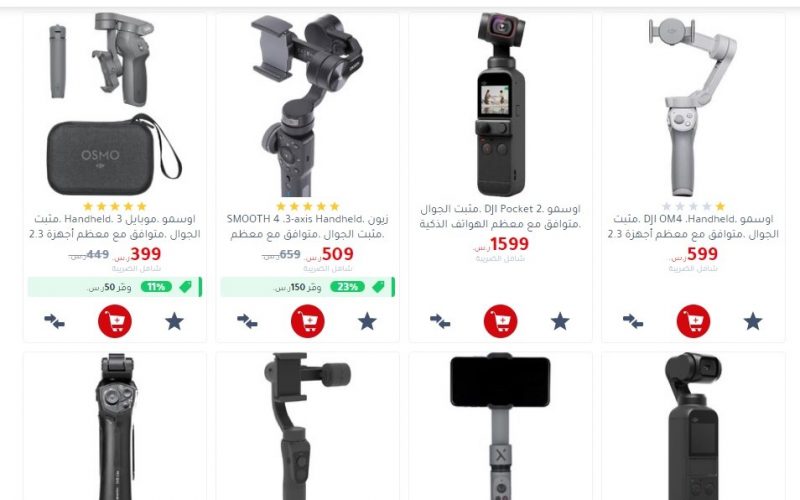Compare the DJI OM4 arrows icon
The width and height of the screenshot is (800, 500).
click(x=633, y=321)
